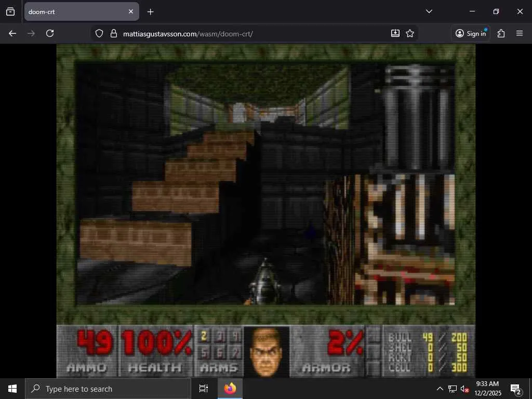
Task: Expand the list all tabs chevron
Action: click(x=429, y=11)
